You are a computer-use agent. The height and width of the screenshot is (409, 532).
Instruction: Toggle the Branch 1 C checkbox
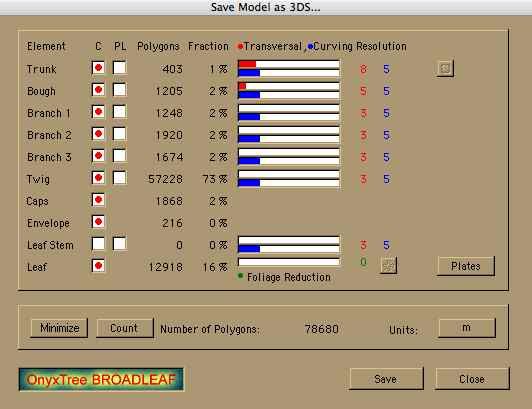point(98,112)
